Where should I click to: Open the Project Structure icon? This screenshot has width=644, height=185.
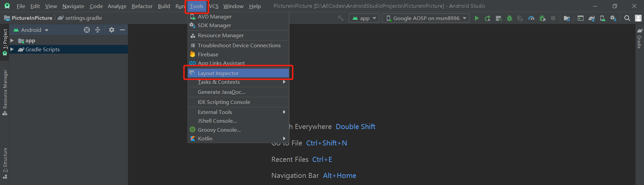click(x=567, y=18)
